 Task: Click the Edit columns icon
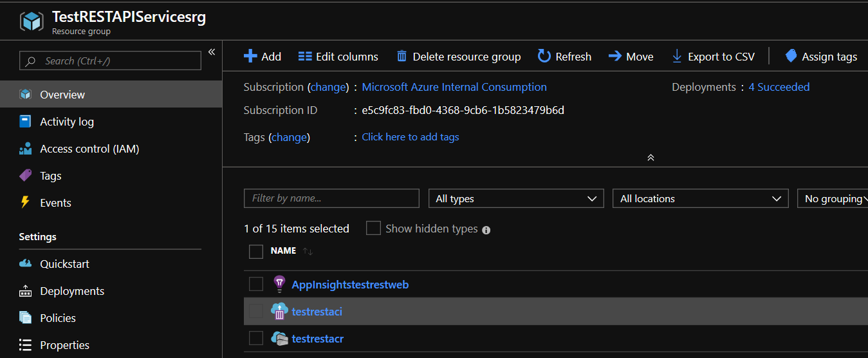click(305, 57)
